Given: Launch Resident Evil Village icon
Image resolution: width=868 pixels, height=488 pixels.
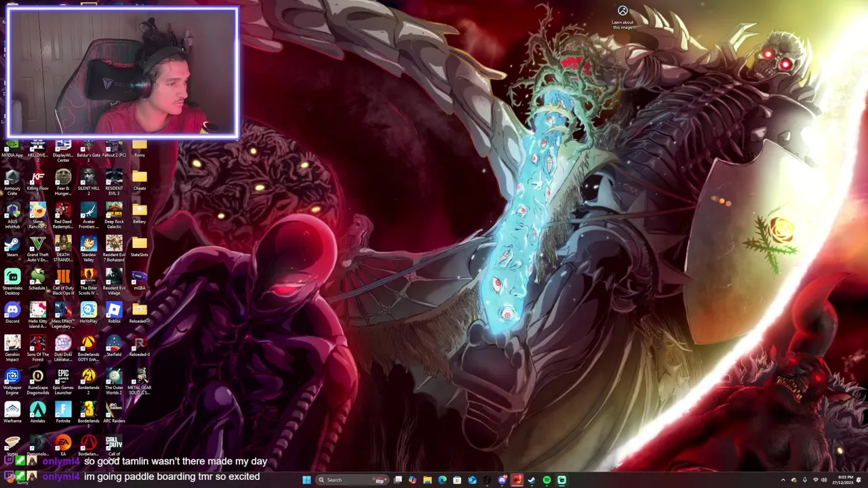Looking at the screenshot, I should click(114, 281).
